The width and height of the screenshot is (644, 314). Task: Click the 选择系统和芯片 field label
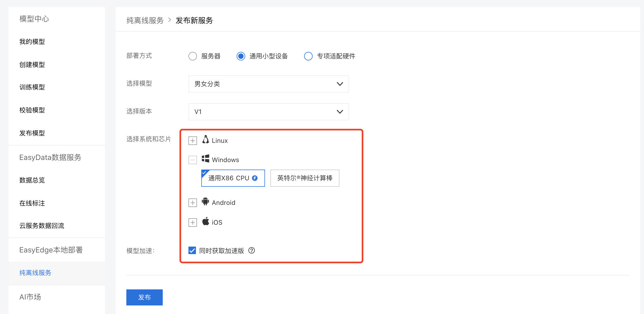point(149,139)
